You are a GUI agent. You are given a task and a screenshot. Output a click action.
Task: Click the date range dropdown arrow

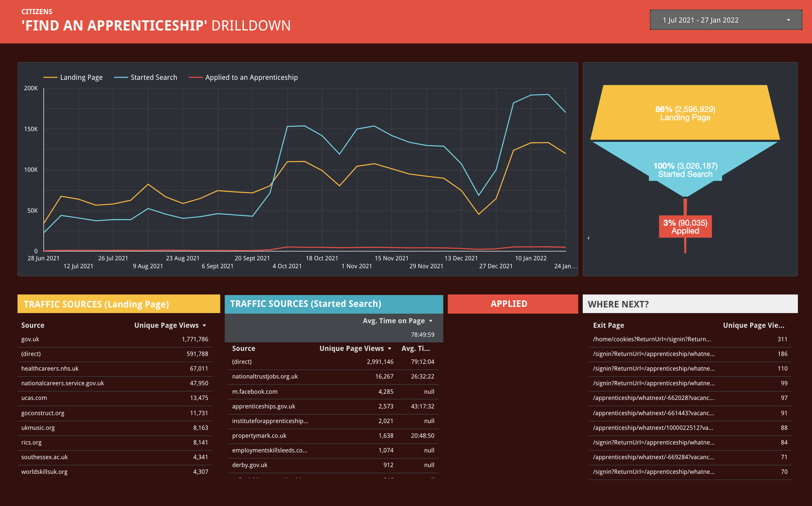point(789,20)
